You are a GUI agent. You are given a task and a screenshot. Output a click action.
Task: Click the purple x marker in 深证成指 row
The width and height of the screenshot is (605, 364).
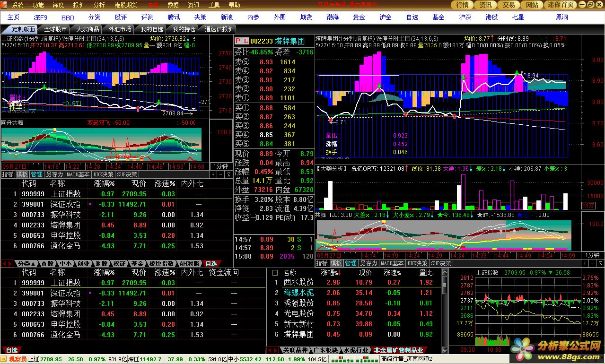click(90, 204)
